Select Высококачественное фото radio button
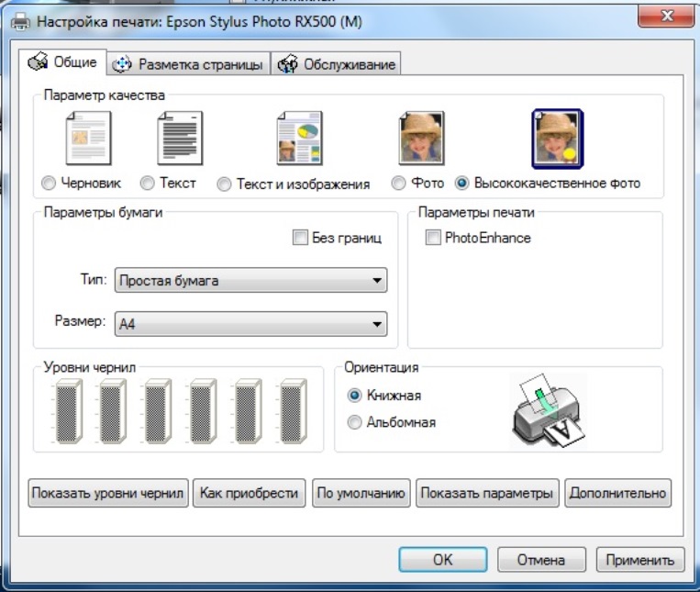This screenshot has width=700, height=592. (x=462, y=183)
